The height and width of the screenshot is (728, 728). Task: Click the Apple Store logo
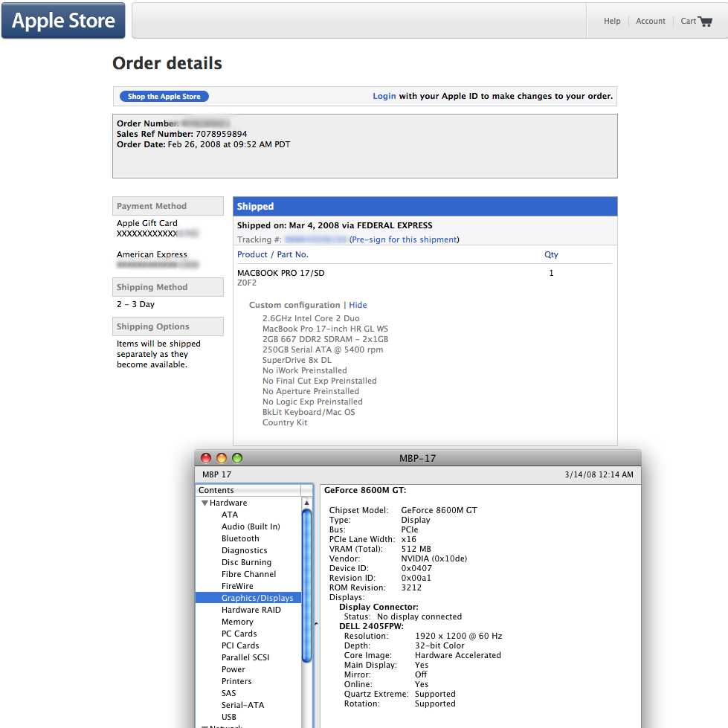[63, 20]
